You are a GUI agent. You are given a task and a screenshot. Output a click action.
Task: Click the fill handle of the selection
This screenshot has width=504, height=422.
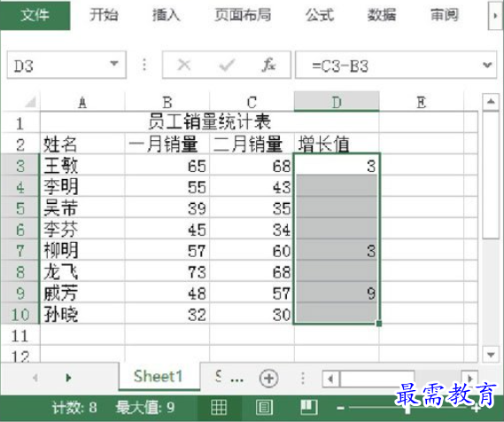click(379, 324)
